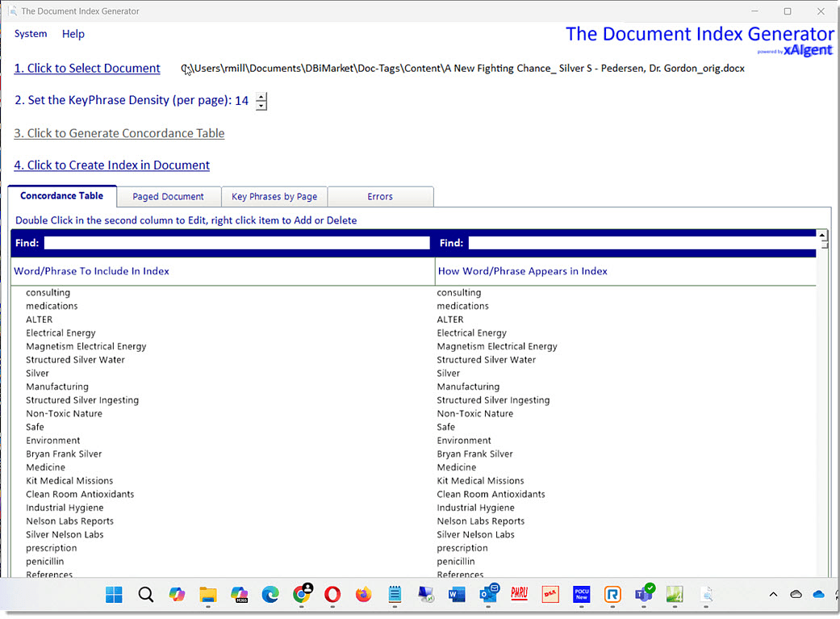840x619 pixels.
Task: Open the DSA app icon
Action: pyautogui.click(x=550, y=594)
